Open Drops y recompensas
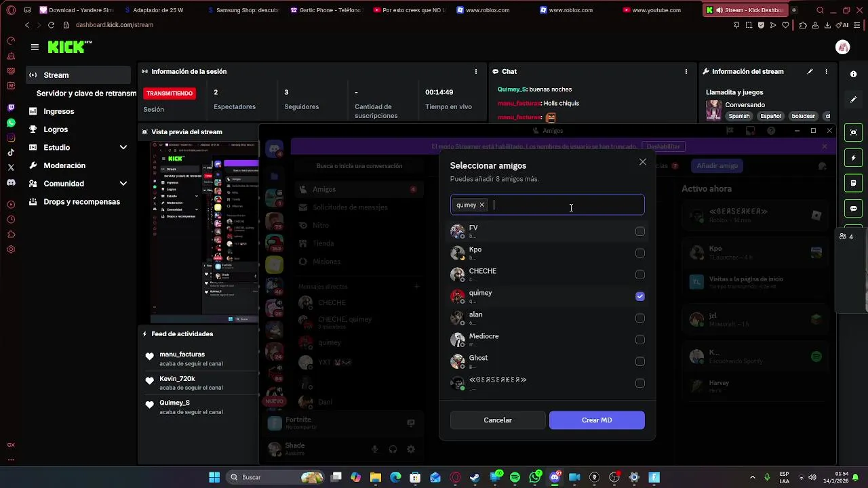 [x=81, y=202]
